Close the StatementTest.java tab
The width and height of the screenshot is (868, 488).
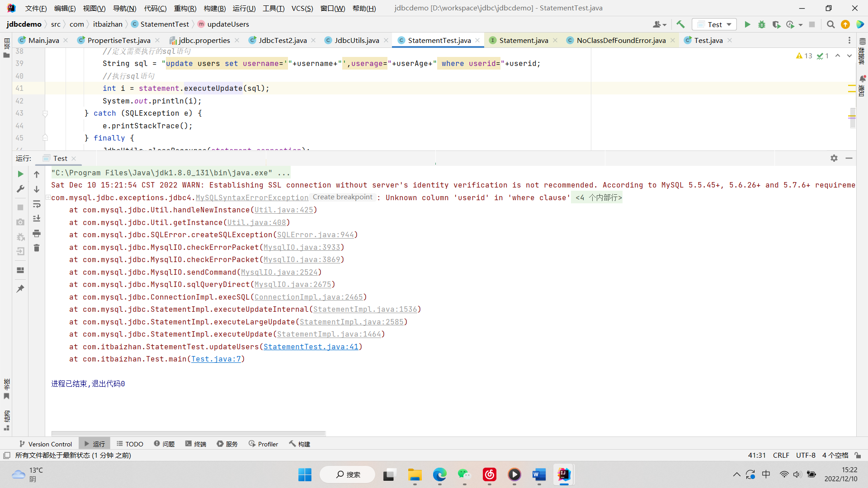[477, 40]
